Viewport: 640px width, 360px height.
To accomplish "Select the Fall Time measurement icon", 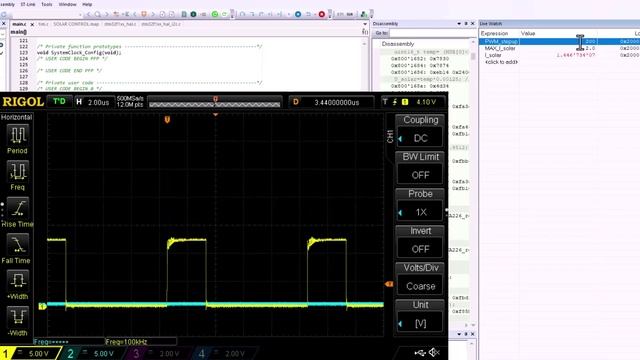I will click(x=18, y=244).
